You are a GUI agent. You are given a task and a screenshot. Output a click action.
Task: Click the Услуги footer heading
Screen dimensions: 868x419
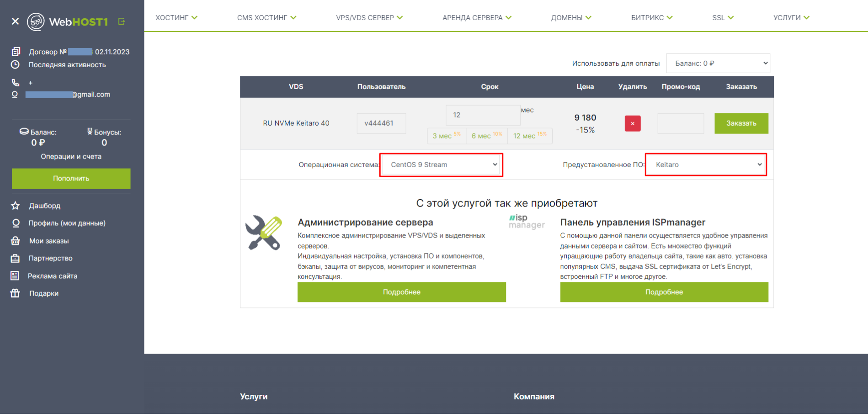[x=254, y=397]
